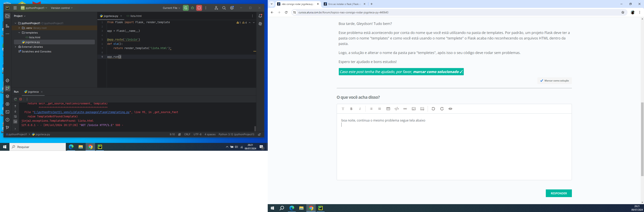
Task: Toggle the table insertion icon in toolbar
Action: click(x=388, y=109)
